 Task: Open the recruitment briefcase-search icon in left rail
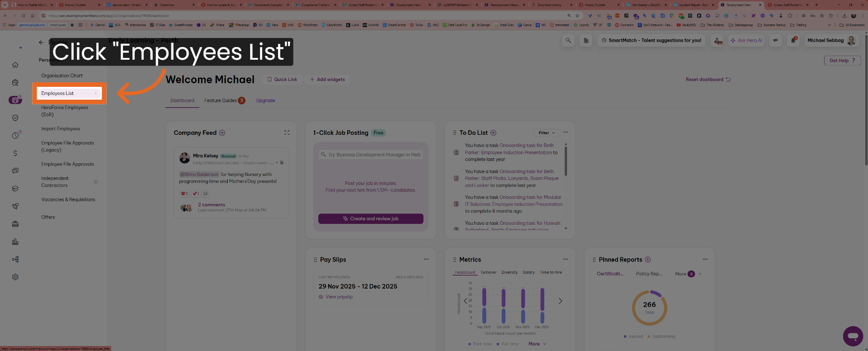tap(15, 82)
